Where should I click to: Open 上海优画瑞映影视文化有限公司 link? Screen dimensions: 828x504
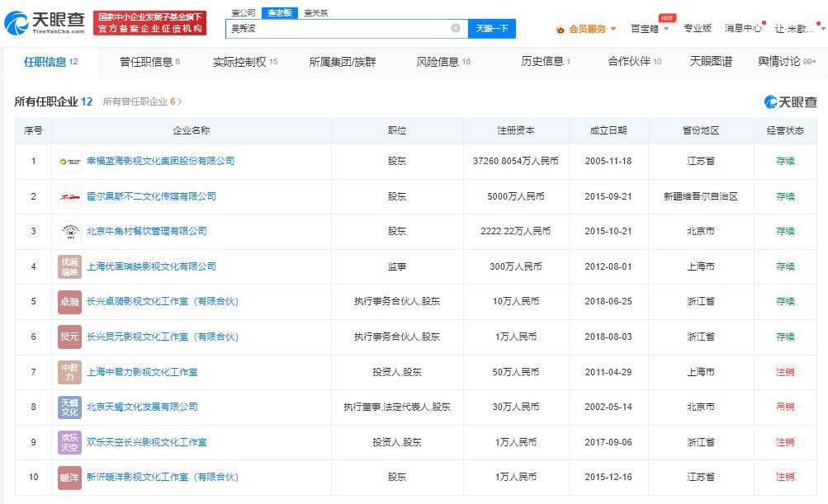click(151, 266)
